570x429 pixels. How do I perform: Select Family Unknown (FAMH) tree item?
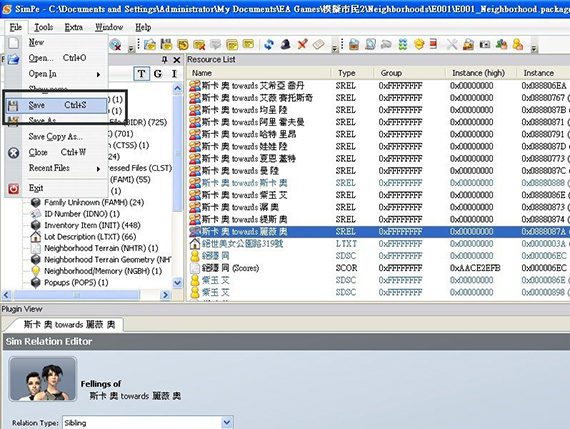click(94, 203)
